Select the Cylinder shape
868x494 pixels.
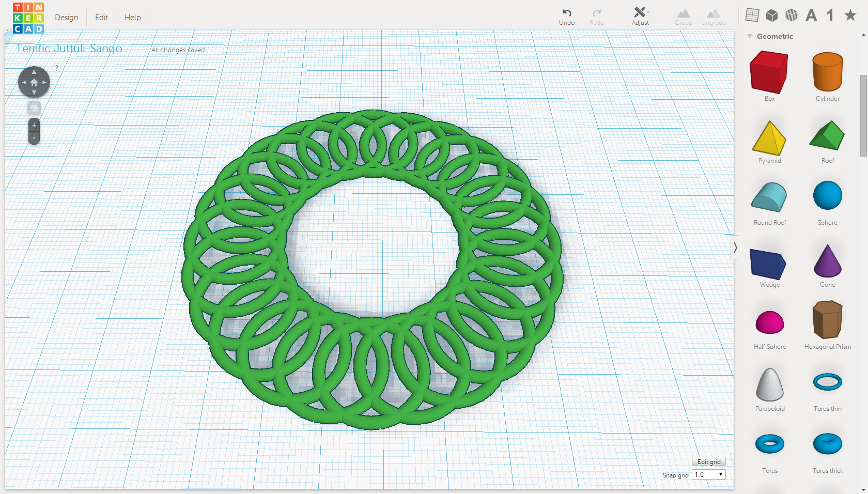tap(827, 72)
